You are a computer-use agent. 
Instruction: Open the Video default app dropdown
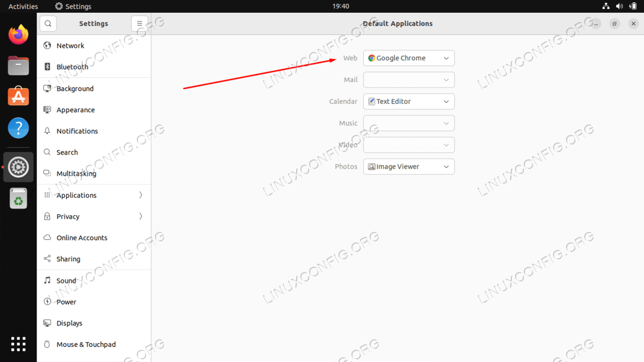[409, 145]
